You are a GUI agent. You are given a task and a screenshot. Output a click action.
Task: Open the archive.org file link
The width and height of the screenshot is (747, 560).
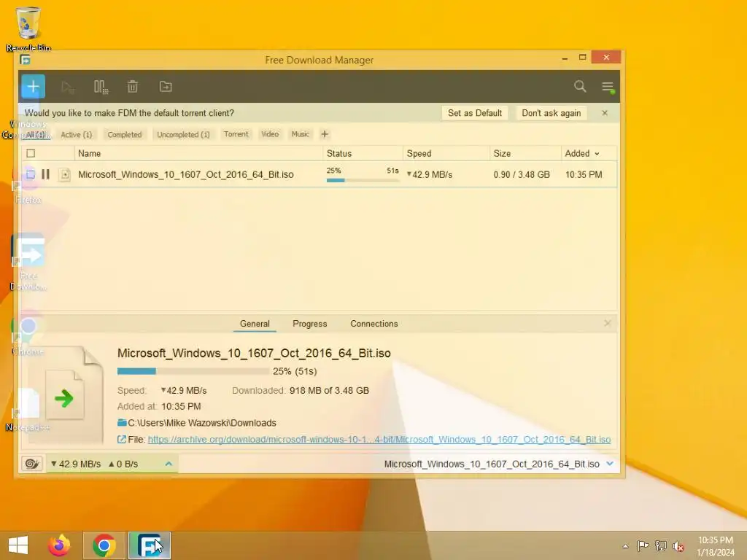click(379, 440)
